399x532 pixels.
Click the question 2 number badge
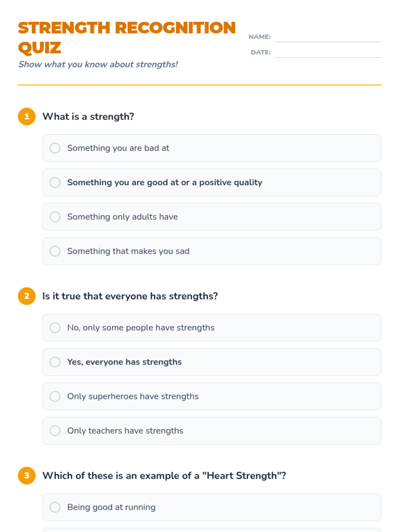click(x=27, y=296)
